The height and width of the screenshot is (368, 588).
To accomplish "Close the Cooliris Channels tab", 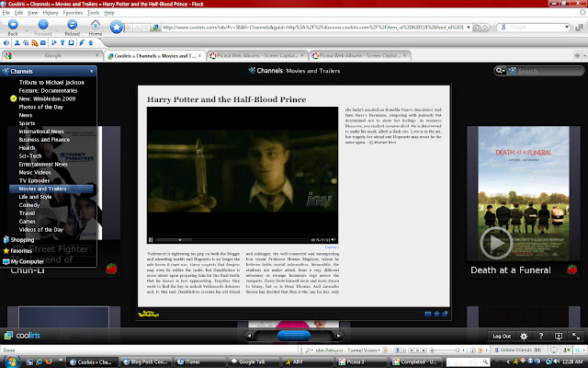I will point(200,55).
